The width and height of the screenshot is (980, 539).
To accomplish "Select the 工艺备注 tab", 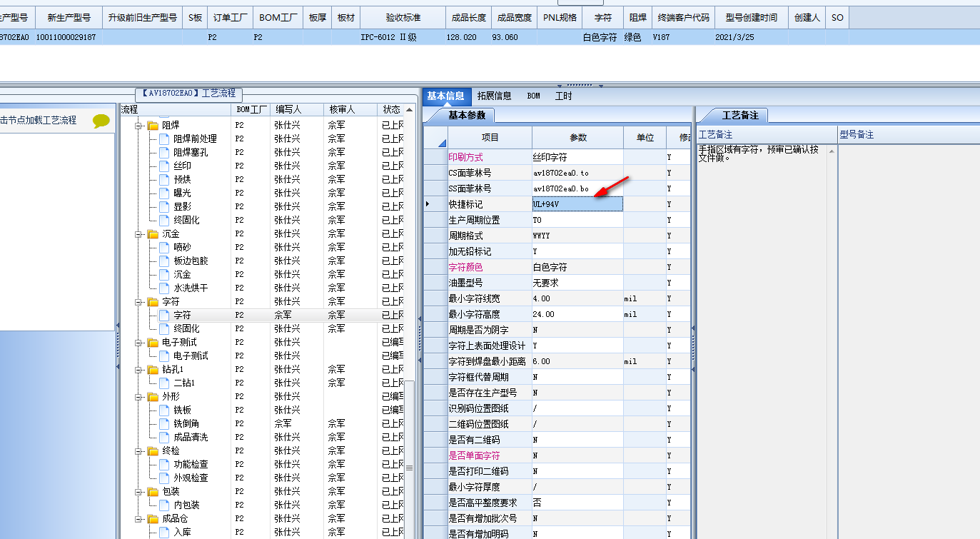I will pos(740,115).
